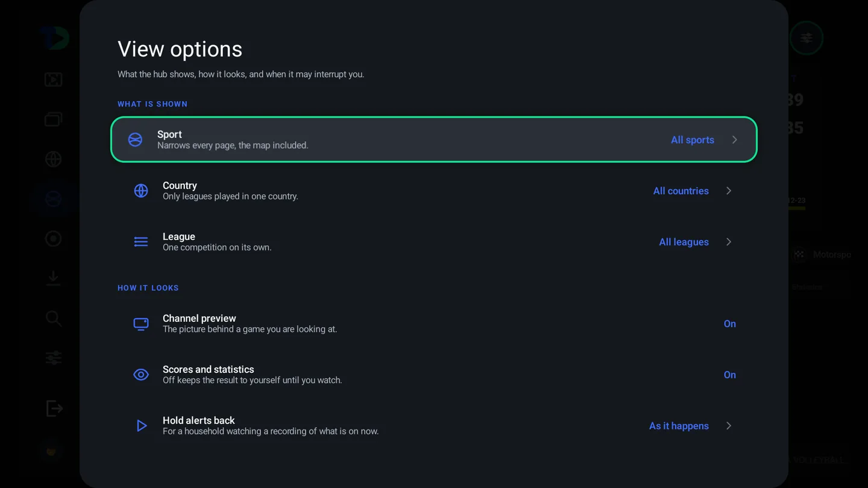868x488 pixels.
Task: Click 'Only leagues played in one country.'
Action: tap(230, 196)
